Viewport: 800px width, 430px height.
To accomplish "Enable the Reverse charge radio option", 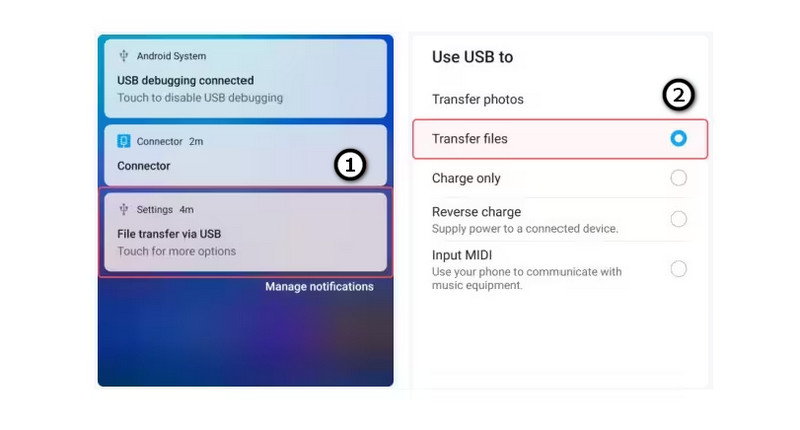I will click(x=679, y=219).
